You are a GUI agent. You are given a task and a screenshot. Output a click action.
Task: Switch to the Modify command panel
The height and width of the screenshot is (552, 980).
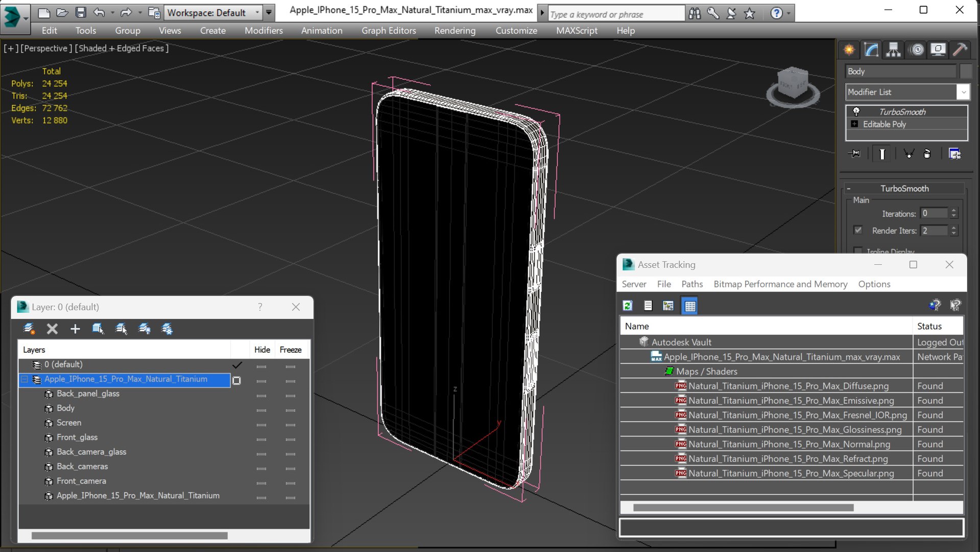pos(871,50)
